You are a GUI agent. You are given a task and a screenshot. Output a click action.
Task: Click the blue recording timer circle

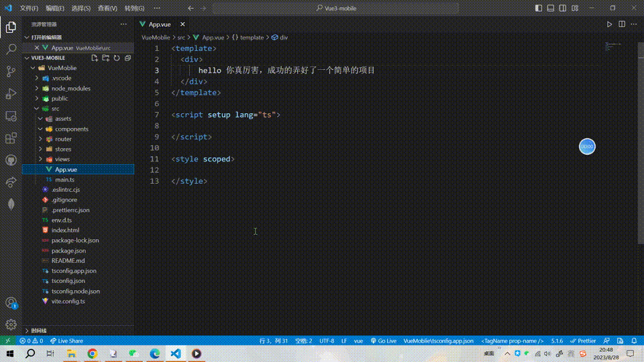pyautogui.click(x=587, y=147)
